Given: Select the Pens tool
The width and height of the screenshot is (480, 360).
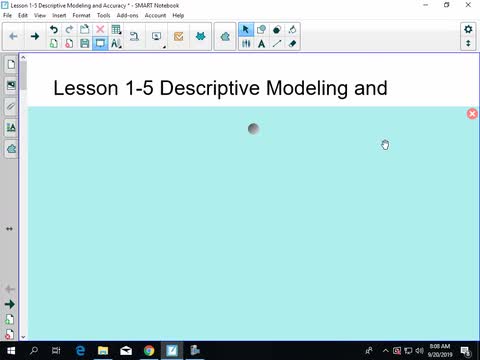Looking at the screenshot, I should (x=246, y=44).
